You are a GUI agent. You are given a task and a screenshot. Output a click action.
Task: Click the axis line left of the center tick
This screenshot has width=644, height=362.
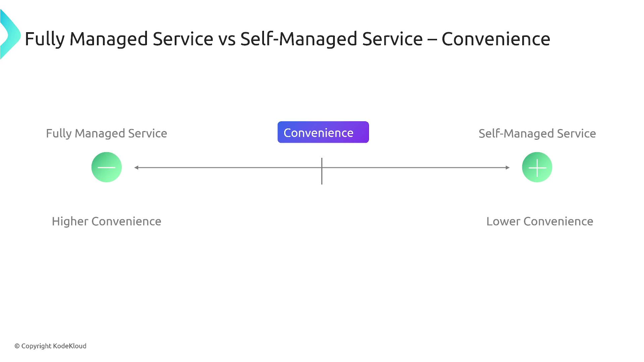click(228, 168)
